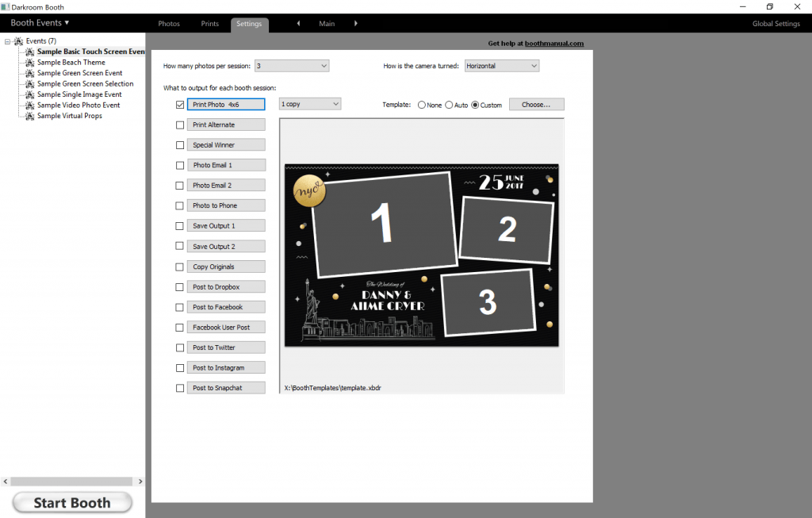812x518 pixels.
Task: Click the Post to Instagram button
Action: click(x=226, y=367)
